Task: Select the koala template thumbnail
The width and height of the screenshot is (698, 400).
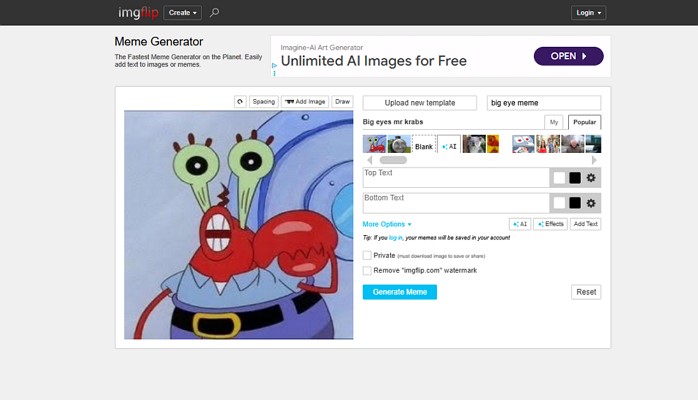Action: pos(474,144)
